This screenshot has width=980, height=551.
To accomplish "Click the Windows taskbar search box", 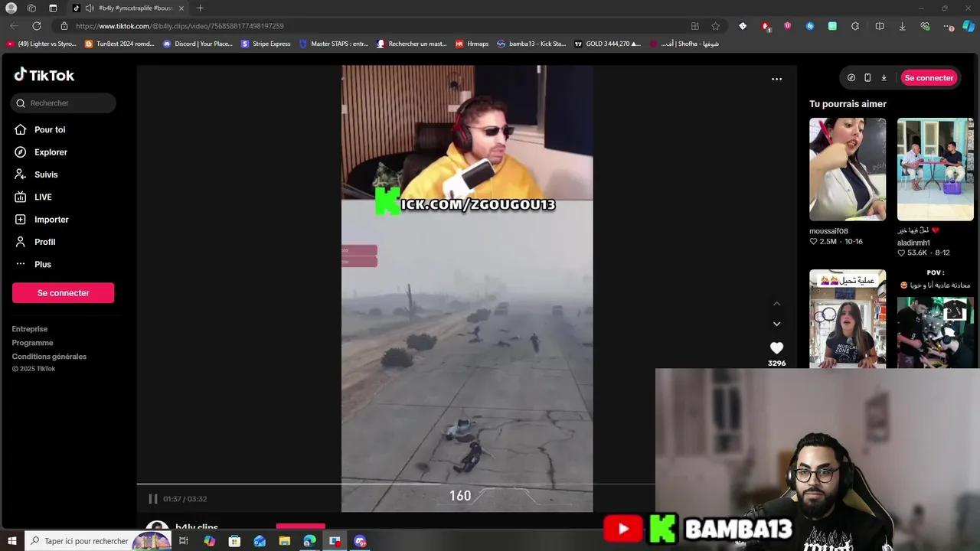I will tap(97, 541).
